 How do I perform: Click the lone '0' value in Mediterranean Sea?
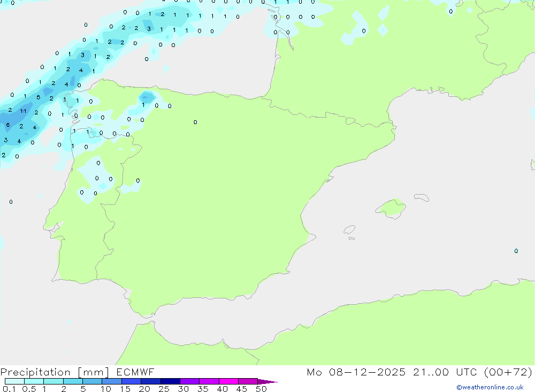tap(516, 251)
